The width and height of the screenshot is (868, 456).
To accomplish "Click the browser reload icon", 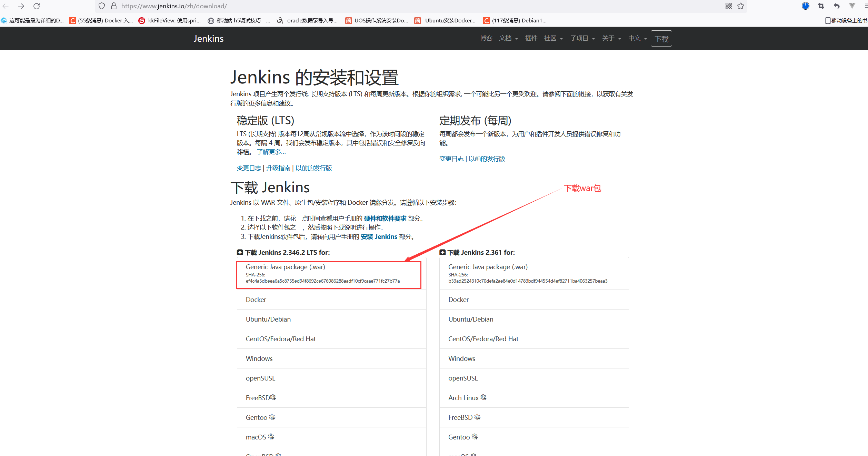I will tap(37, 6).
